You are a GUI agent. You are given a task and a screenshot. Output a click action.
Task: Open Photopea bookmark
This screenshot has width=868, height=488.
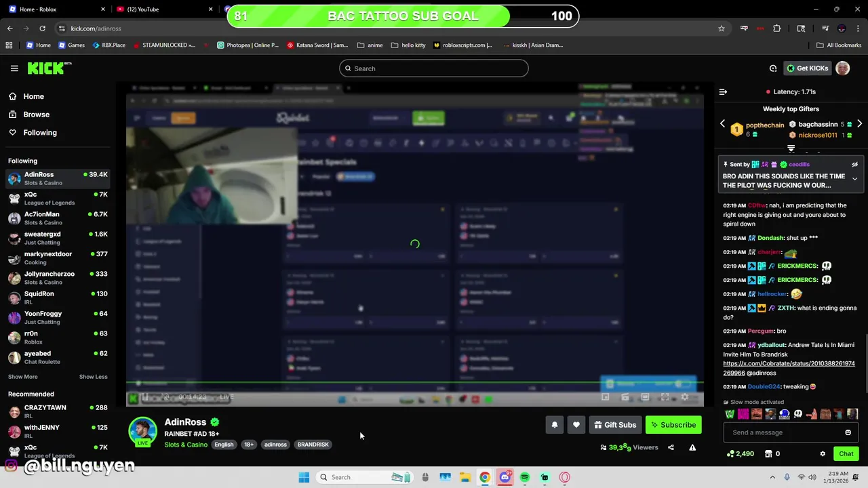coord(248,45)
